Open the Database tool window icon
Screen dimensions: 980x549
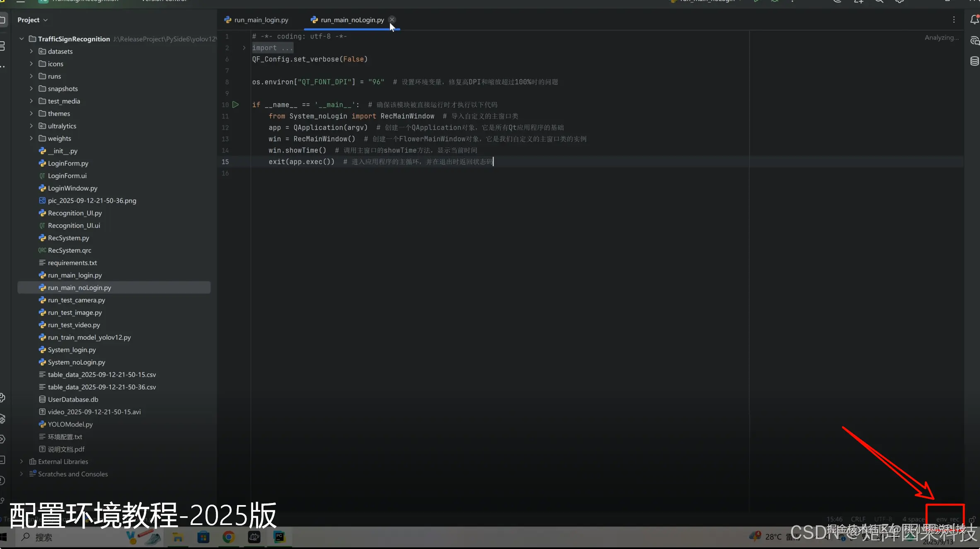click(x=974, y=61)
